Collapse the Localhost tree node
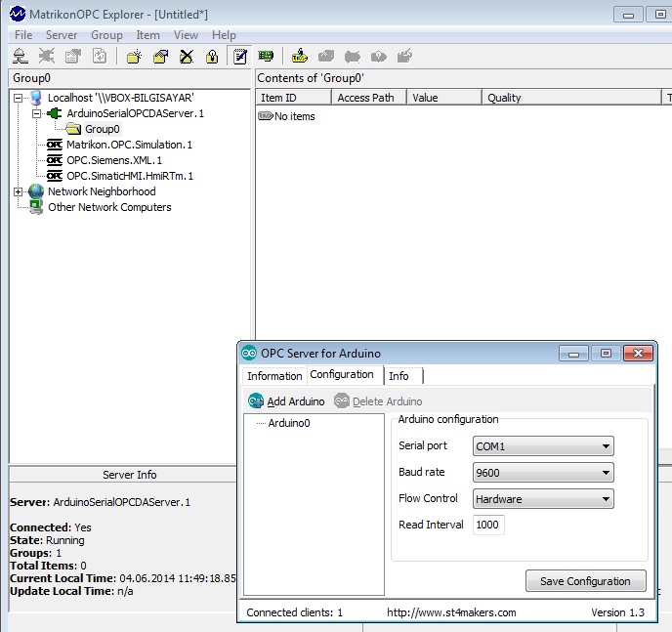This screenshot has height=632, width=672. [18, 98]
